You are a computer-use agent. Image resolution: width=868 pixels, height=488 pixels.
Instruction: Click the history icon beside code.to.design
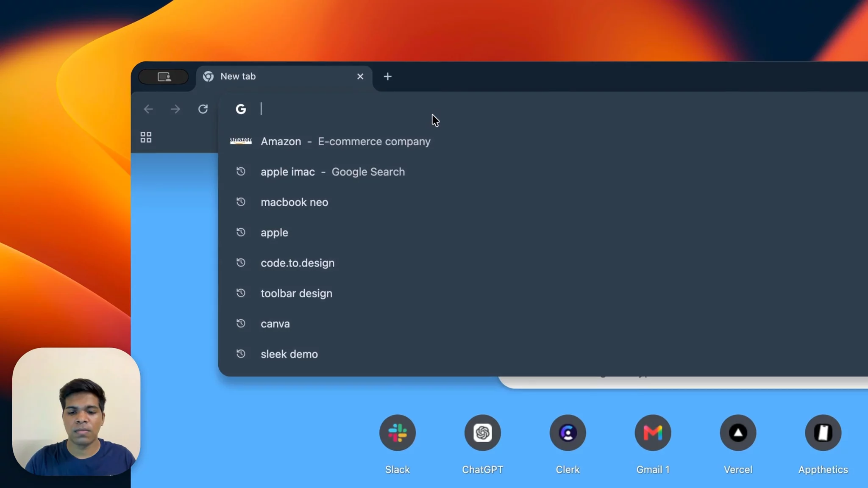pyautogui.click(x=241, y=263)
